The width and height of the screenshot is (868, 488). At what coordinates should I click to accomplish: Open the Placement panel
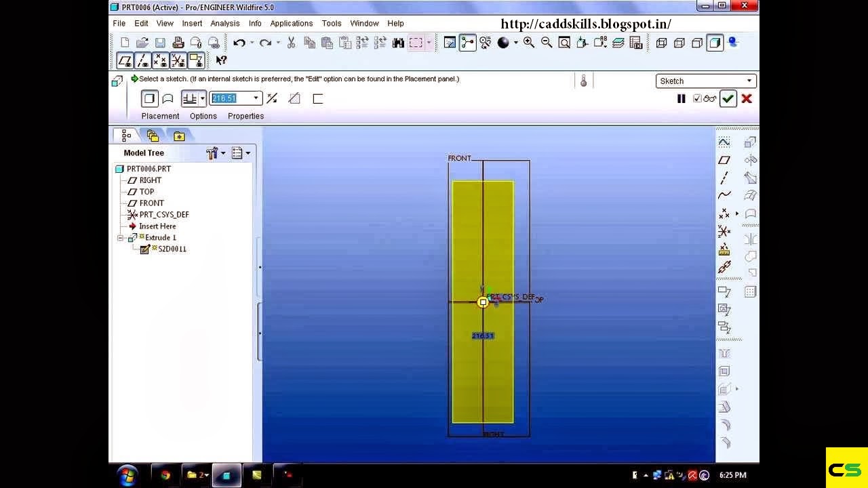160,116
